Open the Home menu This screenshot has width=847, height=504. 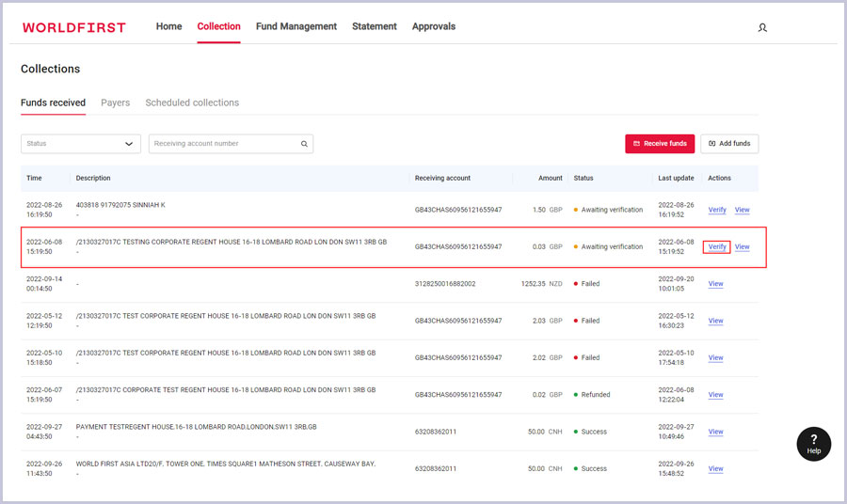[168, 26]
